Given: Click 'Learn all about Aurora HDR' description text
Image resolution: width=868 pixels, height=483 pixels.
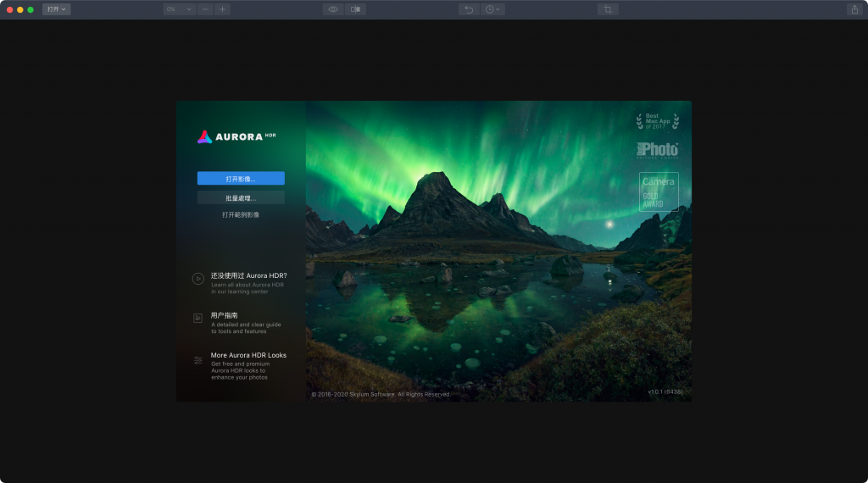Looking at the screenshot, I should coord(248,288).
